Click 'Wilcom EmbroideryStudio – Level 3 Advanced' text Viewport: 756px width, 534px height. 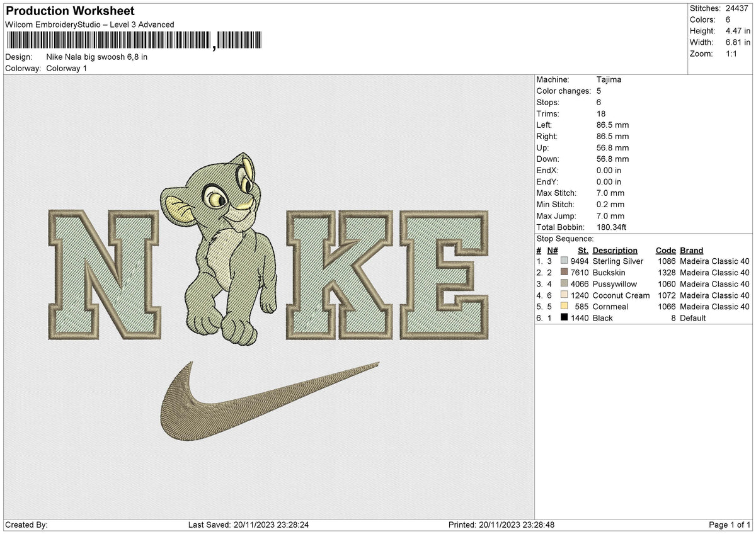[x=89, y=25]
